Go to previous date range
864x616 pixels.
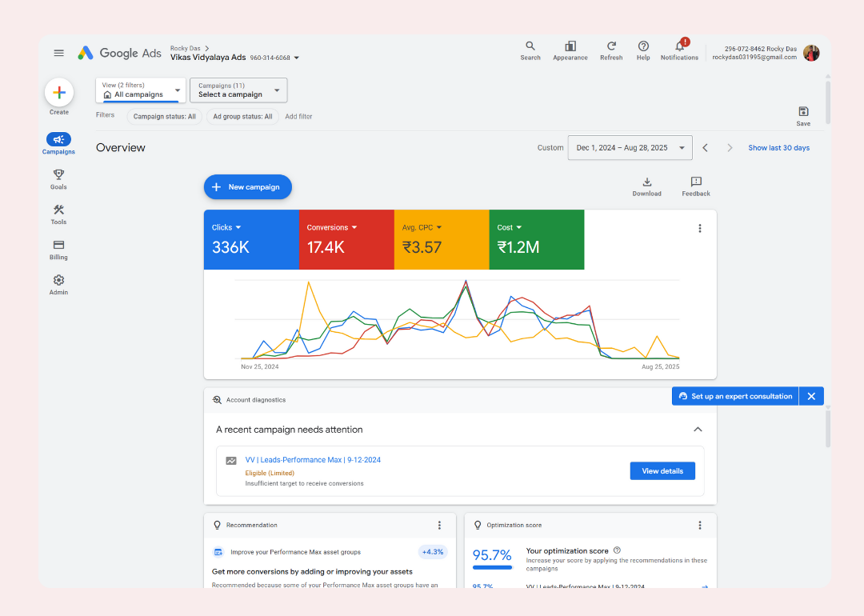706,148
